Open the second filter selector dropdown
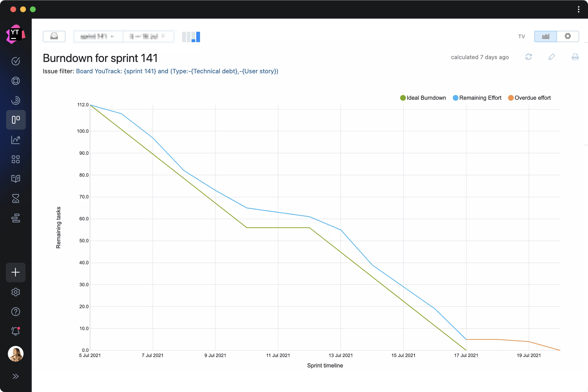This screenshot has width=588, height=392. (x=148, y=36)
